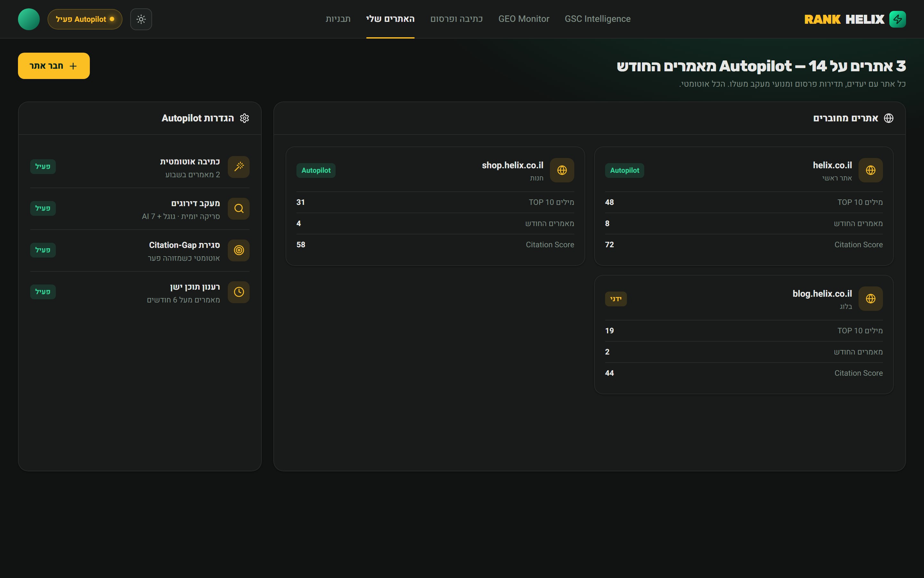Screen dimensions: 924x578
Task: Click 'מילים TOP 10' label on shop card
Action: tap(551, 202)
